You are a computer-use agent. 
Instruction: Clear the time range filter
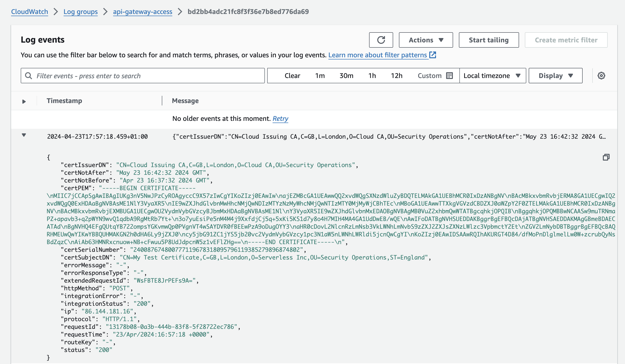[292, 76]
